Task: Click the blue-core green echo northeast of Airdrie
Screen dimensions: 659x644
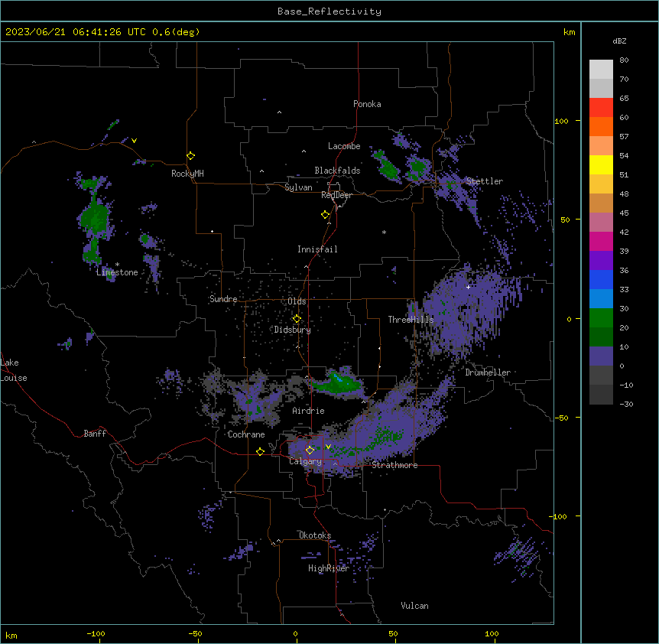Action: pos(339,382)
